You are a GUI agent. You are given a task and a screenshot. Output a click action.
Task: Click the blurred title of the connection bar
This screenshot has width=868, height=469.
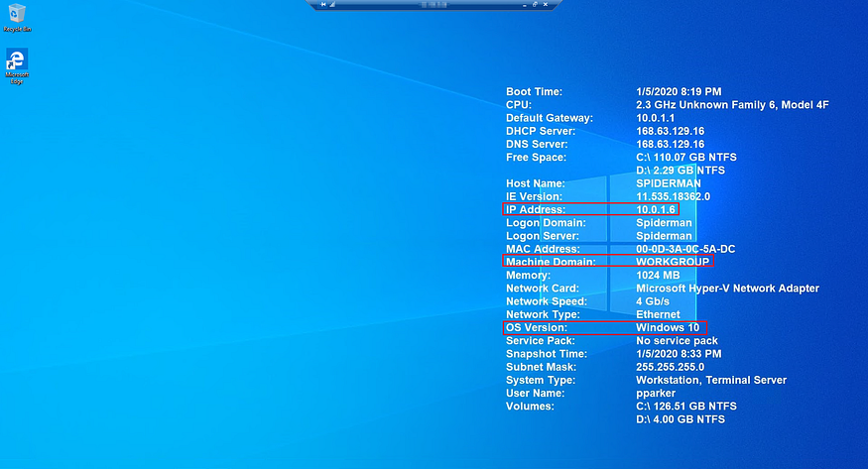pyautogui.click(x=434, y=4)
